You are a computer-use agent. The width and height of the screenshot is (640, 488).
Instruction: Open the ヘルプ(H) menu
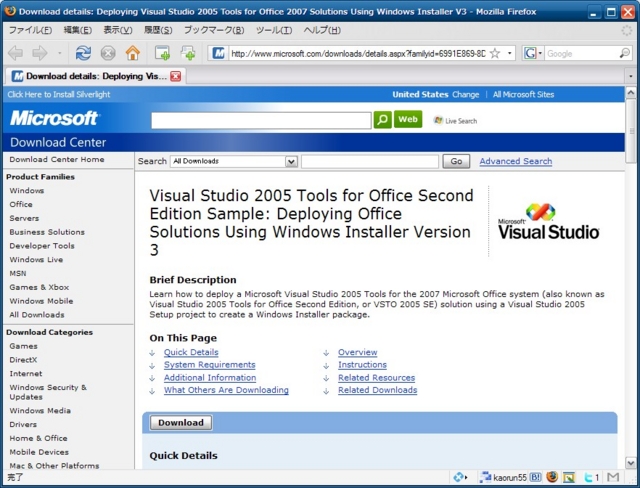pyautogui.click(x=322, y=30)
